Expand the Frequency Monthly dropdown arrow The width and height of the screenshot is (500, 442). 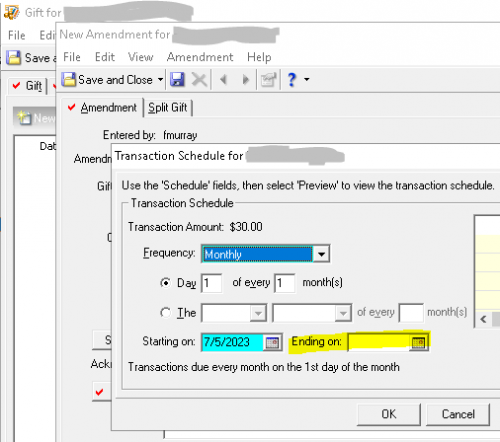(321, 254)
